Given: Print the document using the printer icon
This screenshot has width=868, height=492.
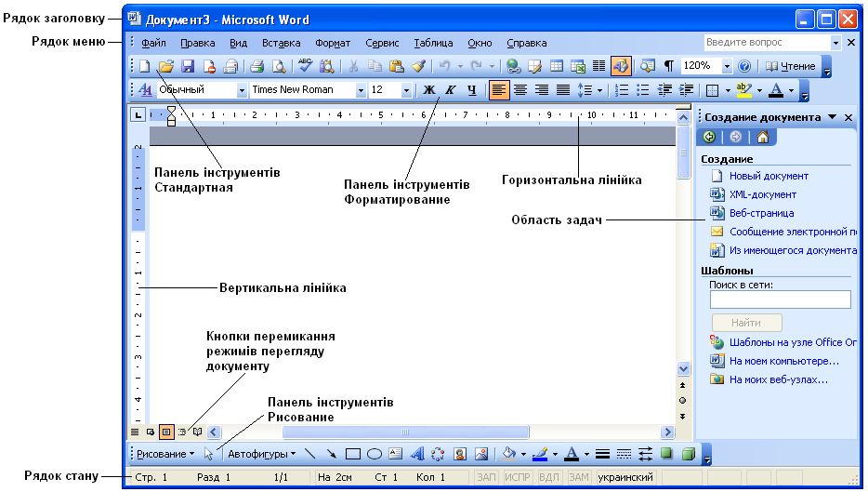Looking at the screenshot, I should 256,66.
